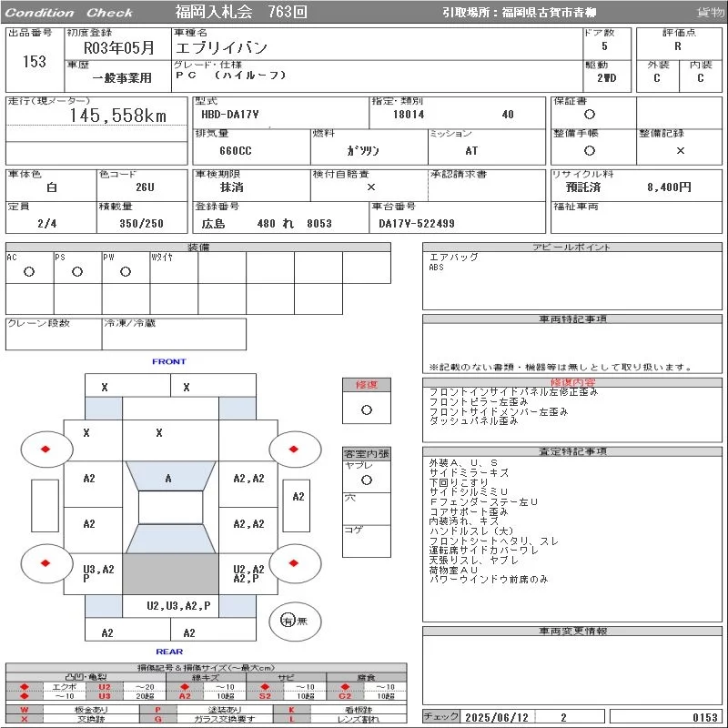
Task: Click the displacement 660CC
Action: [x=236, y=150]
